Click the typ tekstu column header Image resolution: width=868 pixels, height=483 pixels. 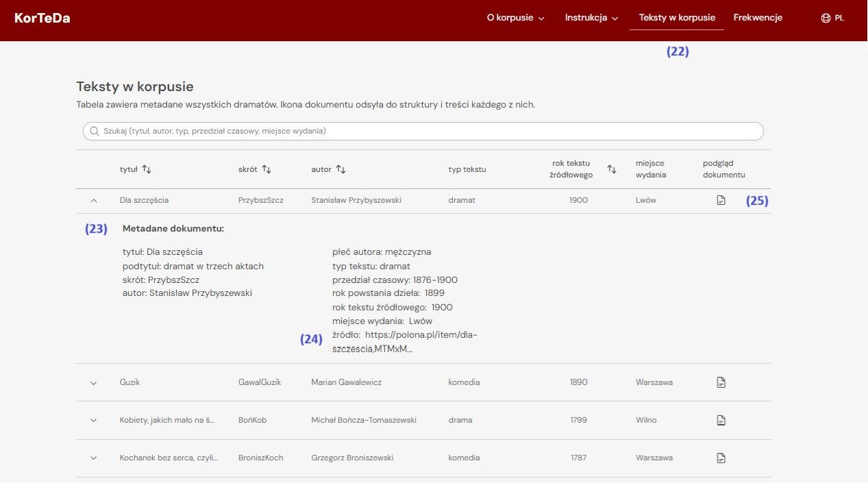[467, 169]
